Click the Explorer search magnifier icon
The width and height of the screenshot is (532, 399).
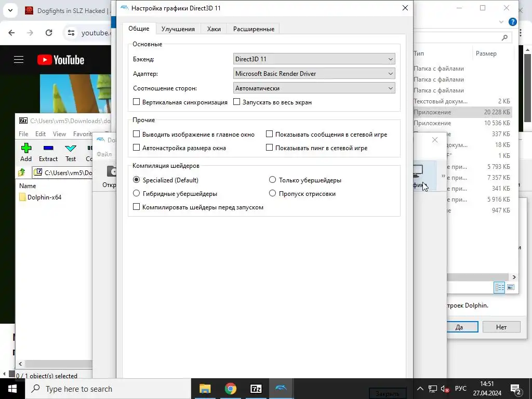(x=504, y=37)
